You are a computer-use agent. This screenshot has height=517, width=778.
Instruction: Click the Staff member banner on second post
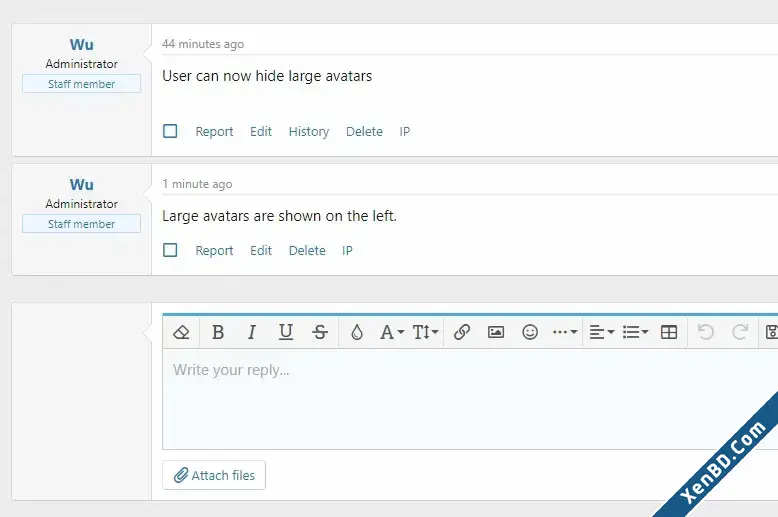[x=81, y=224]
